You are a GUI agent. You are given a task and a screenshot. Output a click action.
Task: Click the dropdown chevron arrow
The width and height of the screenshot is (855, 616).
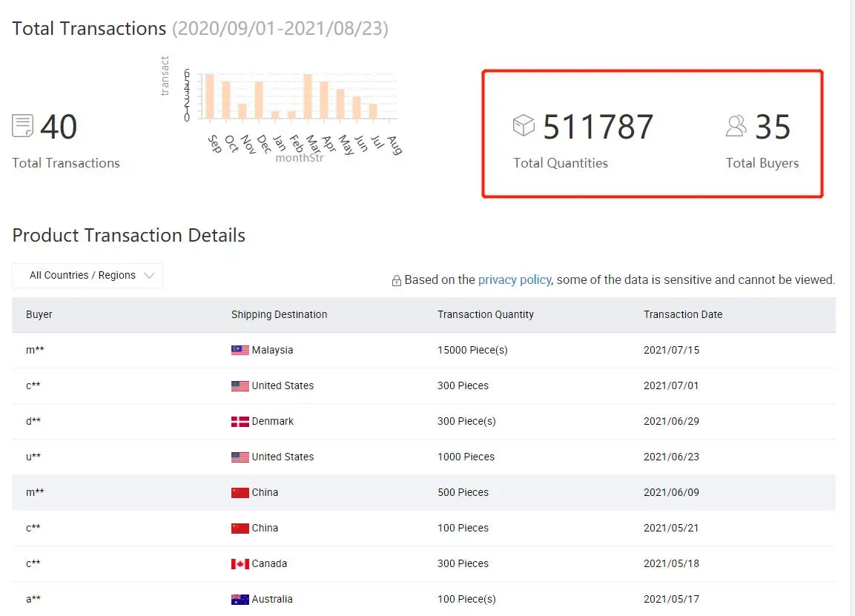(149, 275)
